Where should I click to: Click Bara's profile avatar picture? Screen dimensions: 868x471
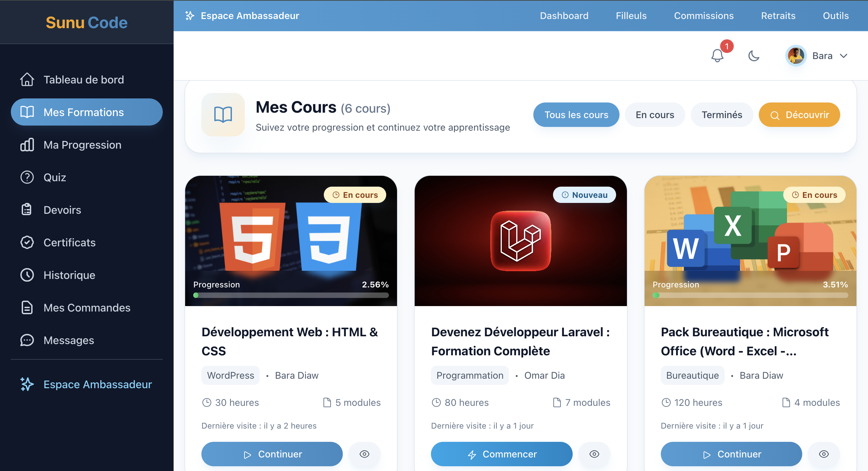tap(795, 56)
